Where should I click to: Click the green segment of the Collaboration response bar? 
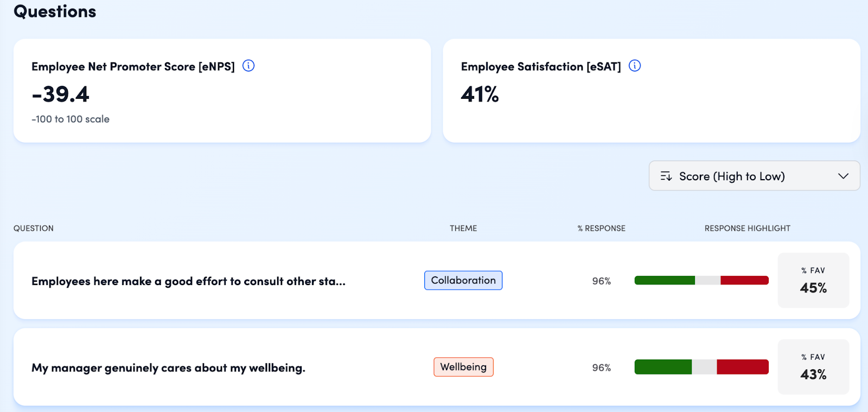tap(664, 280)
